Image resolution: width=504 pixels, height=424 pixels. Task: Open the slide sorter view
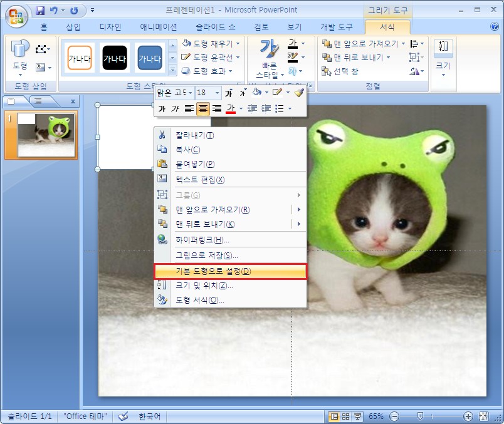[x=347, y=416]
